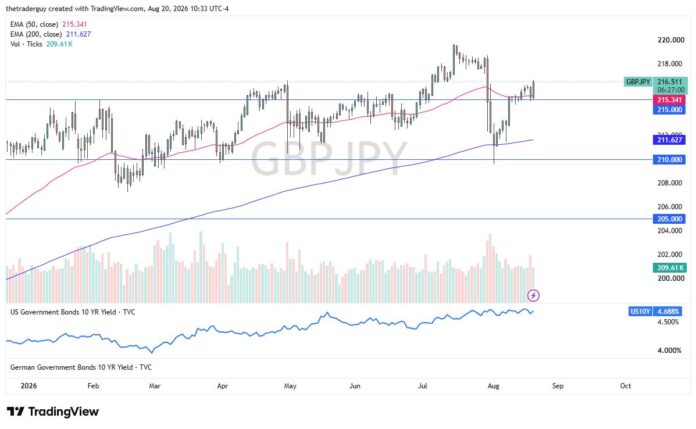Click the TradingView logo
The height and width of the screenshot is (429, 696).
(53, 412)
